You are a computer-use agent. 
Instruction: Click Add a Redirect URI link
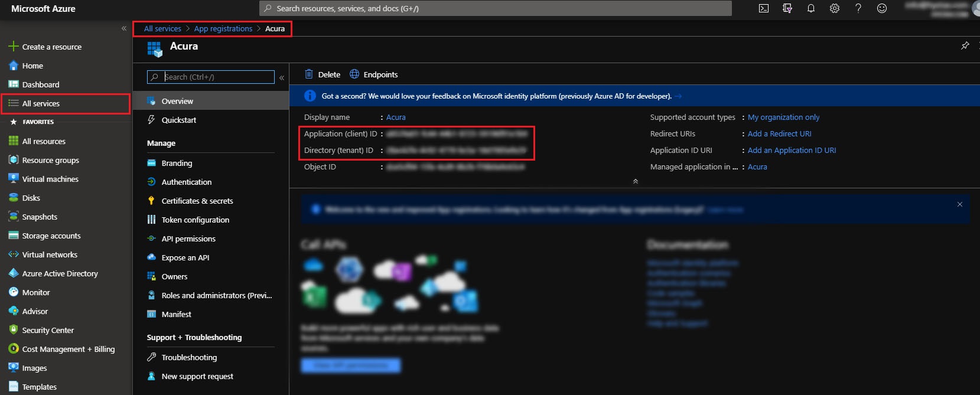(779, 133)
